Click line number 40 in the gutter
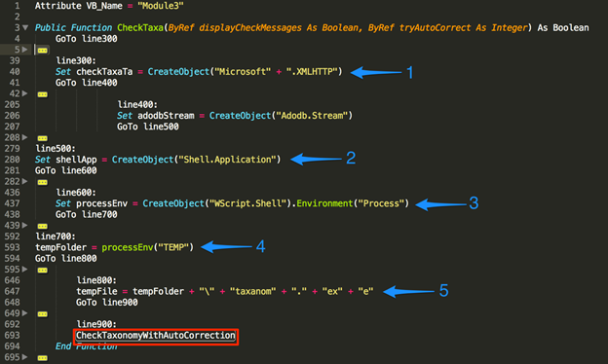 click(x=15, y=72)
